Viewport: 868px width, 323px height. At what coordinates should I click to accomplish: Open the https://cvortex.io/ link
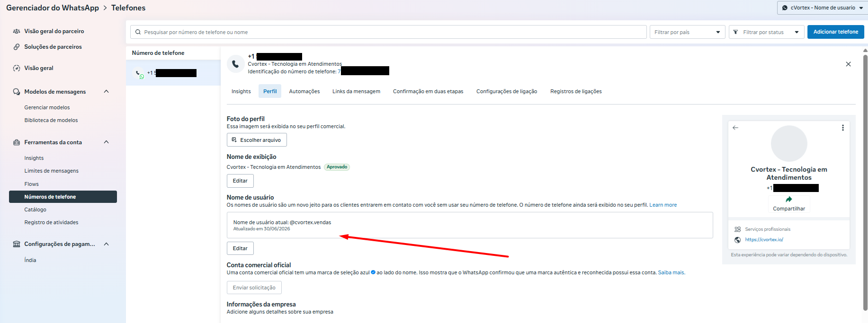pyautogui.click(x=764, y=240)
